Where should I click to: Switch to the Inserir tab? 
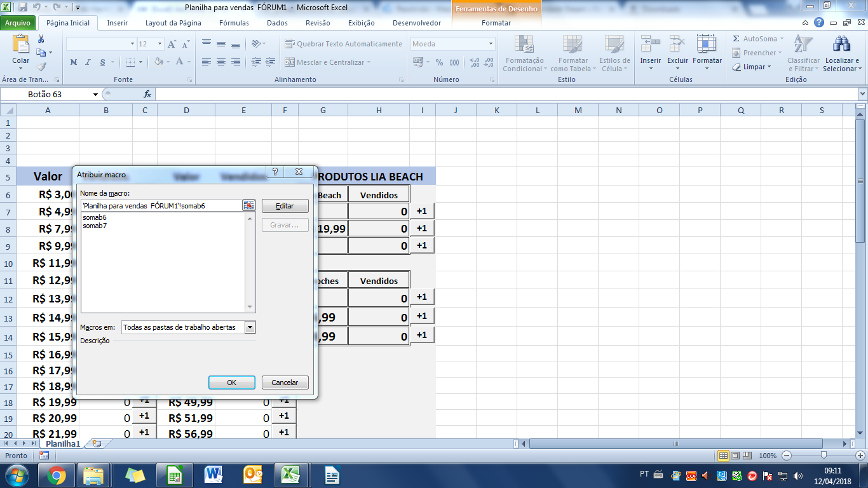point(118,23)
